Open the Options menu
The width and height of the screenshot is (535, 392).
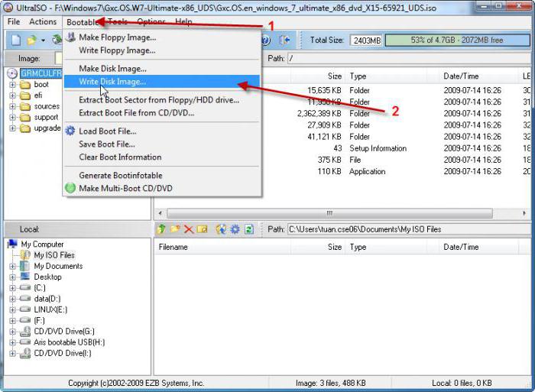click(151, 22)
